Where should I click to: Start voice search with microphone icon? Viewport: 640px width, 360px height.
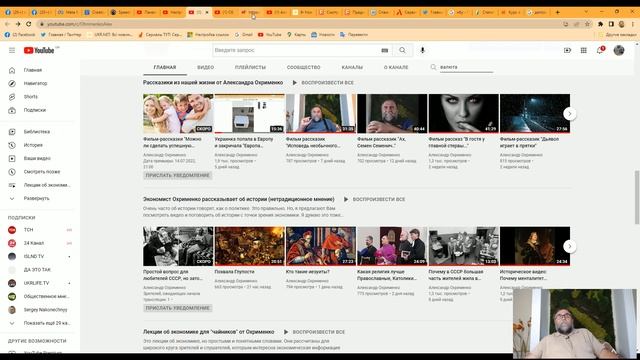pyautogui.click(x=422, y=50)
